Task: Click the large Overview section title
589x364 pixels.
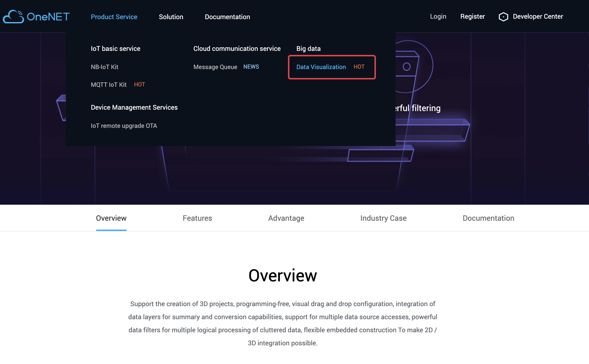Action: tap(283, 275)
